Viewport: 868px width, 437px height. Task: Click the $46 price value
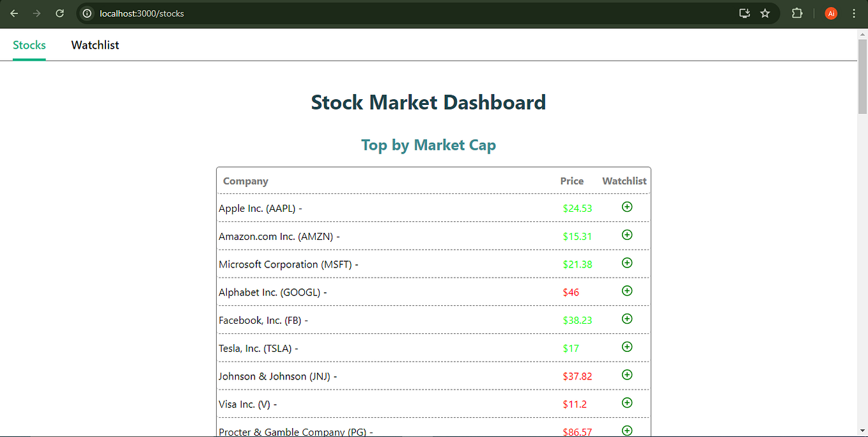pyautogui.click(x=571, y=292)
